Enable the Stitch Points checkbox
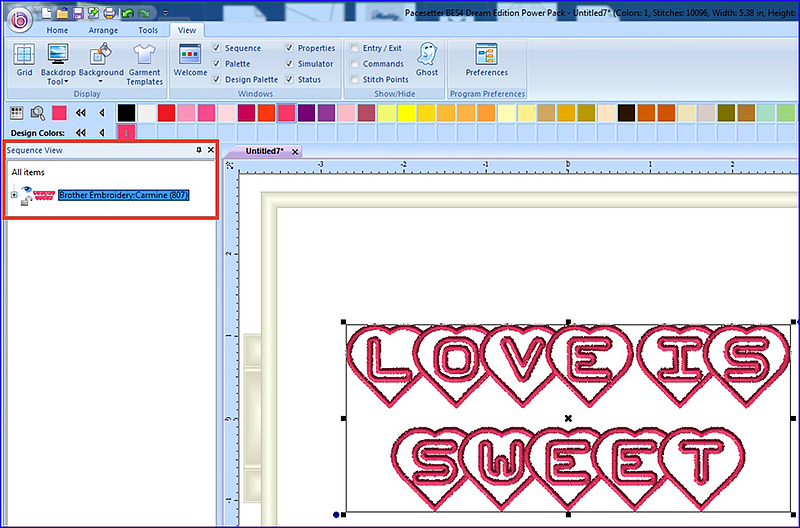This screenshot has height=528, width=800. coord(355,80)
